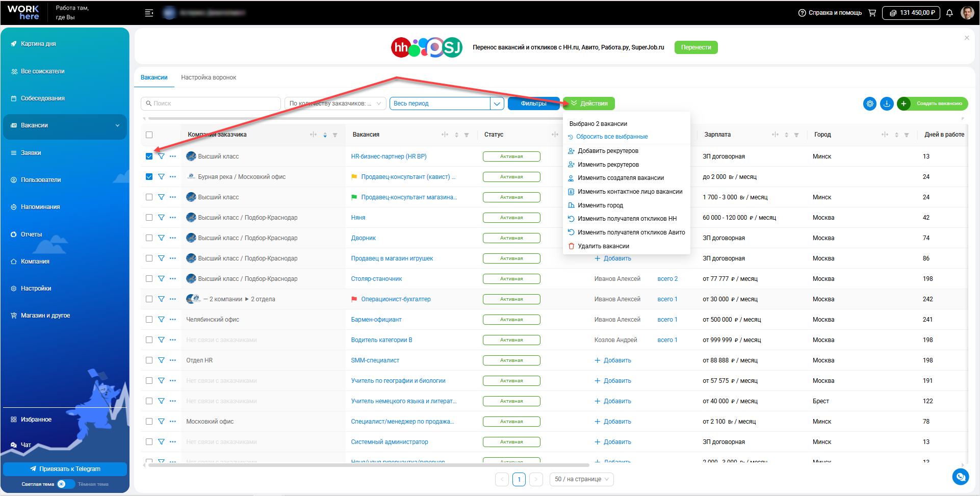This screenshot has width=980, height=496.
Task: Expand the 2 отдела group triangle
Action: (x=247, y=299)
